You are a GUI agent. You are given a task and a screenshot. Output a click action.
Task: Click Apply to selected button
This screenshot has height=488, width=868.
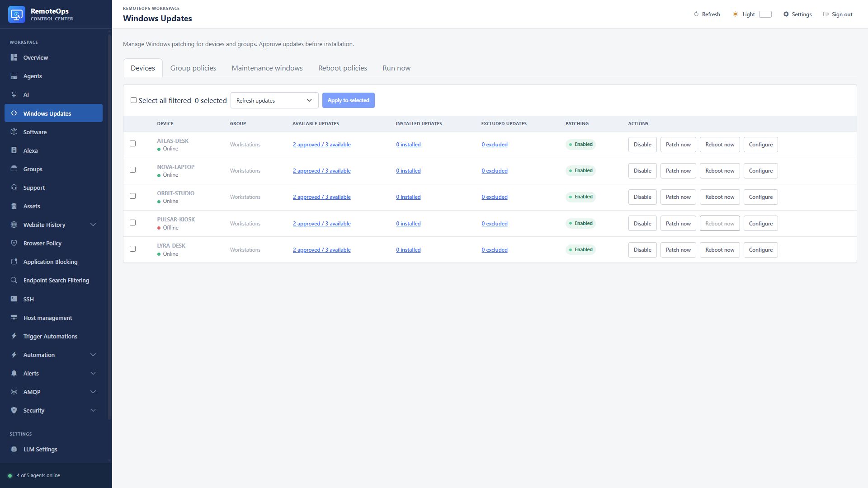pos(348,100)
